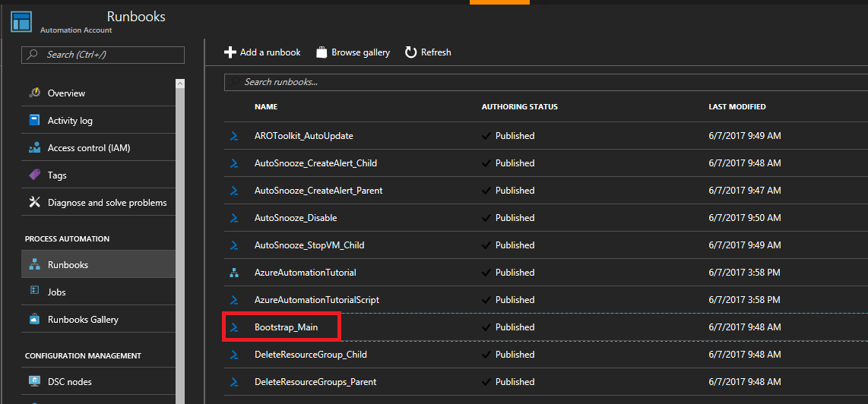The width and height of the screenshot is (868, 404).
Task: Click date 6/7/2017 9:50 AM
Action: pos(745,218)
